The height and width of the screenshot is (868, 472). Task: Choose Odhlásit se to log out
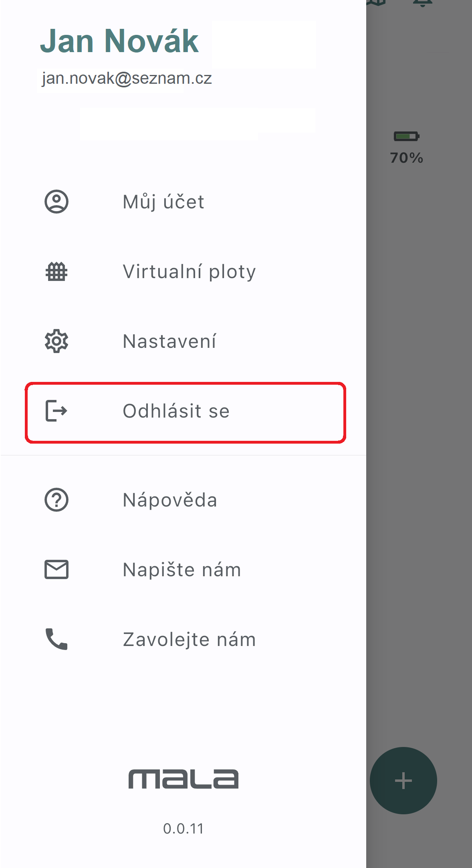[x=185, y=413]
